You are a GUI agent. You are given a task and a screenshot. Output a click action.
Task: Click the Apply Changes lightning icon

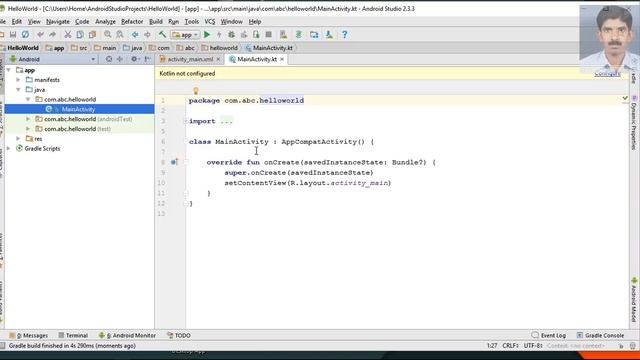tap(219, 35)
